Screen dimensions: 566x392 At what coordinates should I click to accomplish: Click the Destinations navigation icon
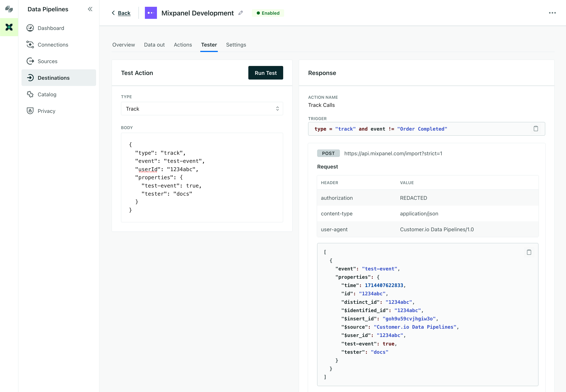pyautogui.click(x=30, y=78)
